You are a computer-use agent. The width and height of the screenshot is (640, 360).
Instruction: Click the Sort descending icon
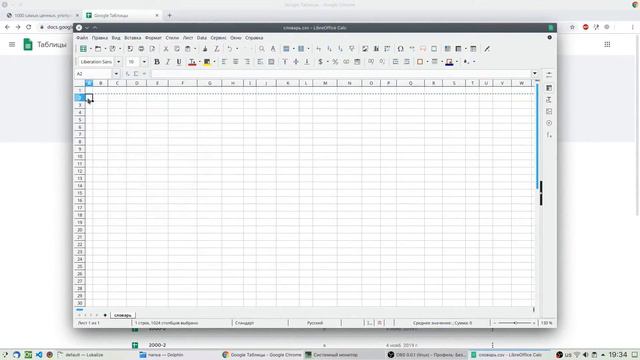(340, 49)
